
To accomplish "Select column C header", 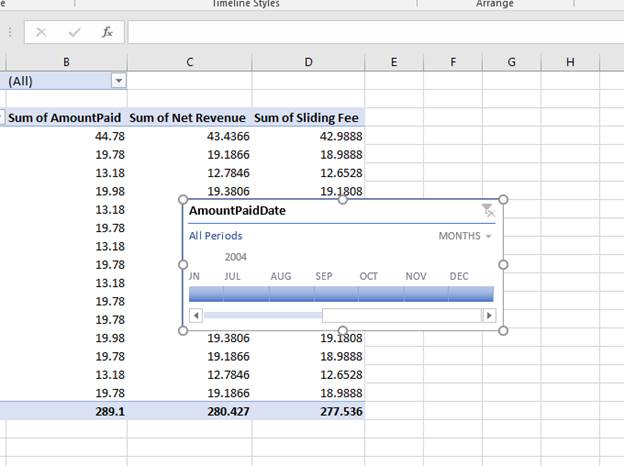I will [189, 62].
